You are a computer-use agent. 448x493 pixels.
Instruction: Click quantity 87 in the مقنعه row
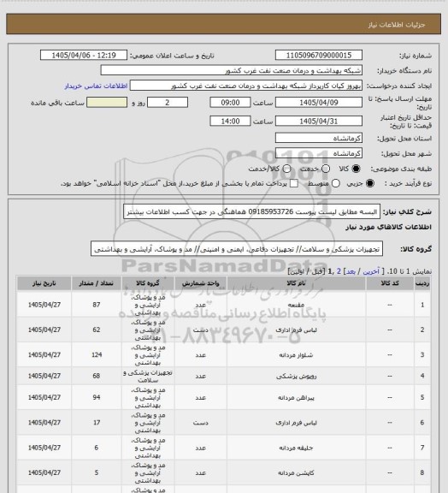96,305
